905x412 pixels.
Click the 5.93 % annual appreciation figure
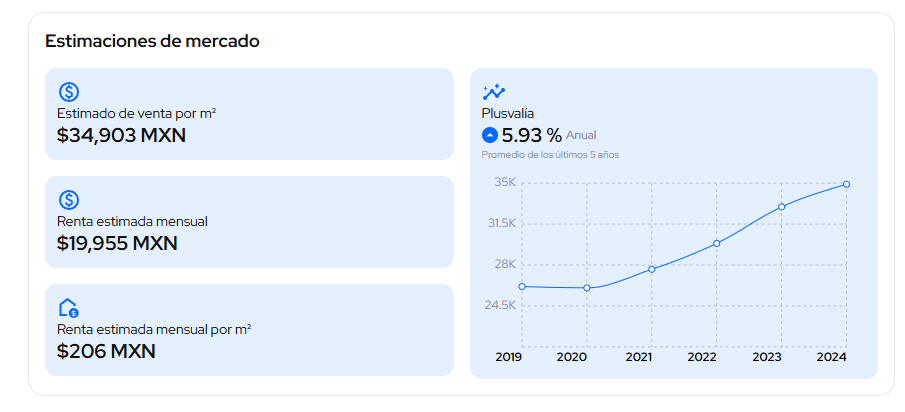[x=531, y=135]
